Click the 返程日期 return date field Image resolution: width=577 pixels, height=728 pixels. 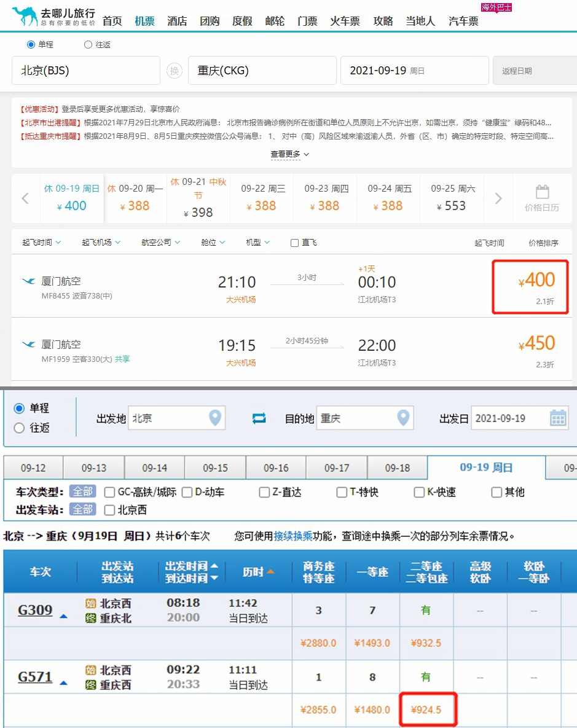pos(532,71)
